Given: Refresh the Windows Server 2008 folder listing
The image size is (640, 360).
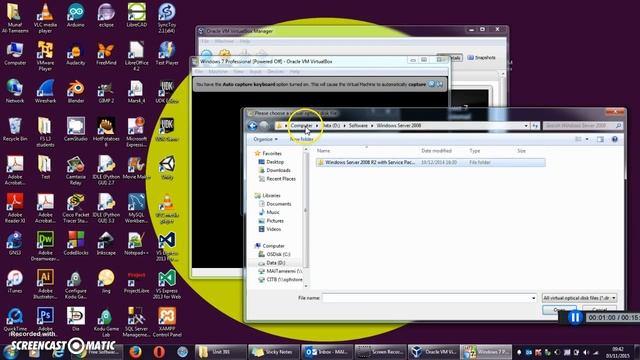Looking at the screenshot, I should pos(535,126).
